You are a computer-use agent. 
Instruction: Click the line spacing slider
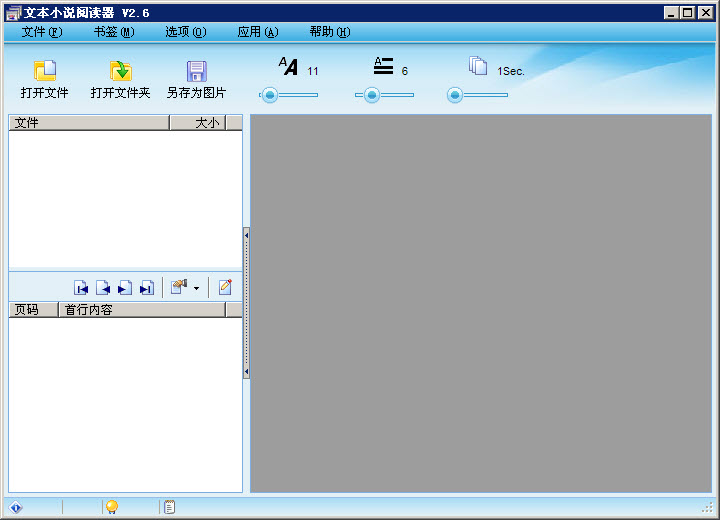[x=384, y=95]
